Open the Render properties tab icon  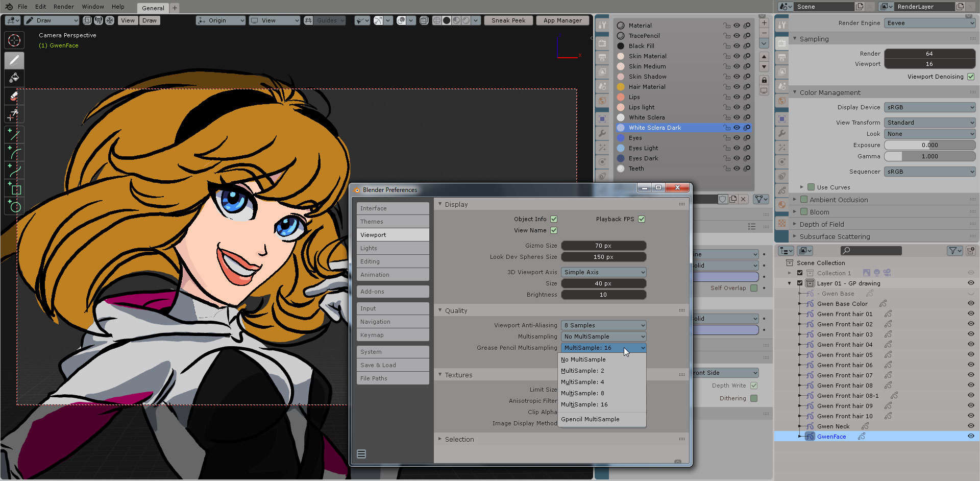(x=782, y=44)
